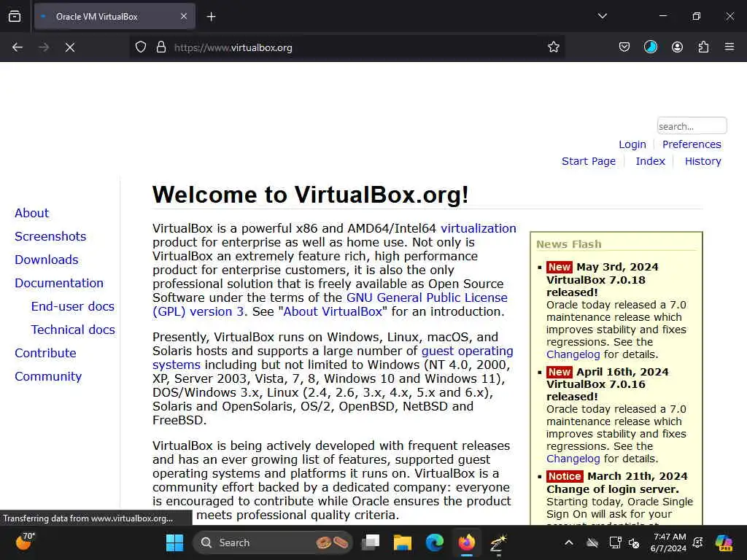
Task: Click the Firefox View icon
Action: (15, 16)
